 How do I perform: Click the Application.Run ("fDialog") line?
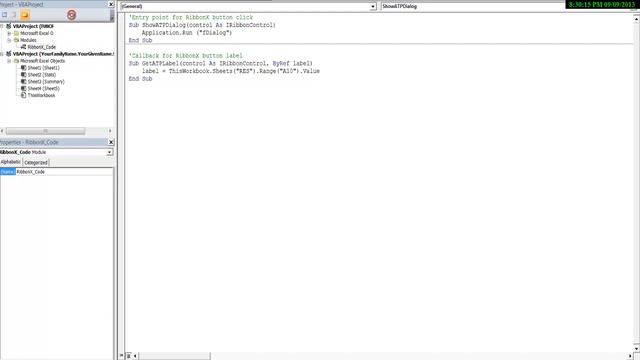tap(187, 33)
